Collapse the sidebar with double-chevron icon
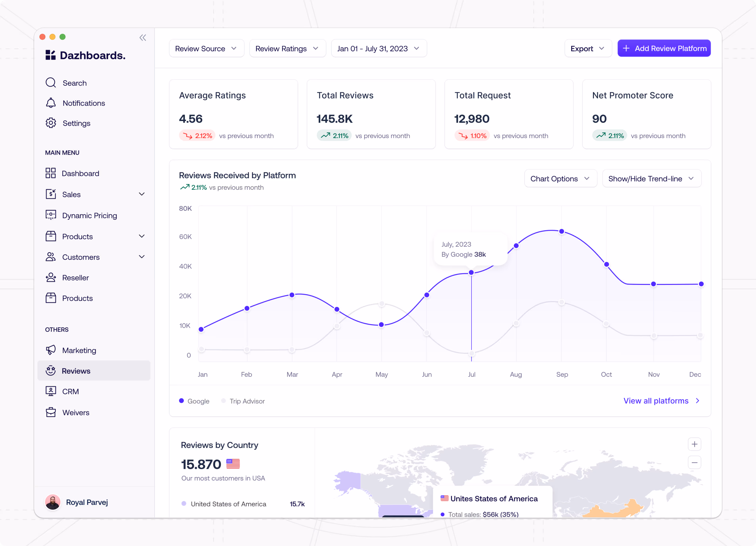 pos(143,38)
